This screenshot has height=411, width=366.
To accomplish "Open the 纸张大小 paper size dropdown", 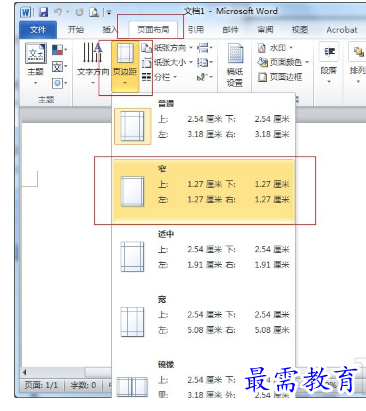I will [x=167, y=62].
